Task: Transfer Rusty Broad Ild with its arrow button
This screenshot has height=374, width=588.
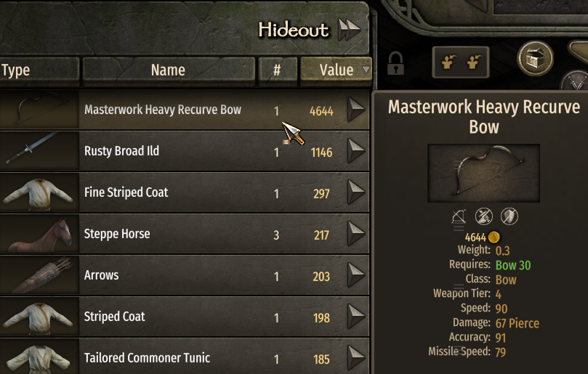Action: click(x=356, y=151)
